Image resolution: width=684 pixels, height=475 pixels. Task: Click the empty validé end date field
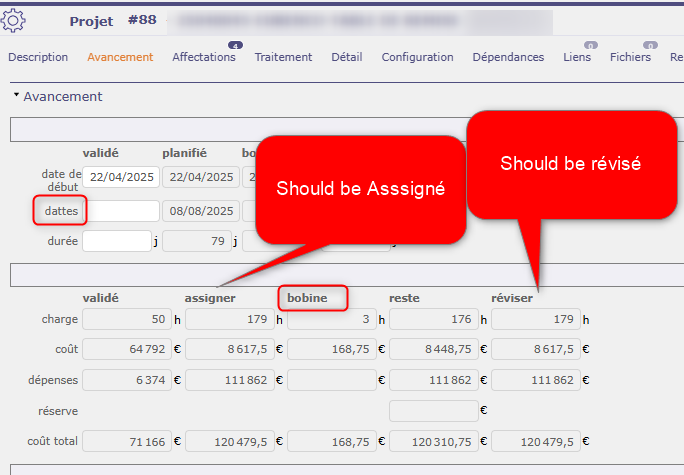click(x=121, y=211)
